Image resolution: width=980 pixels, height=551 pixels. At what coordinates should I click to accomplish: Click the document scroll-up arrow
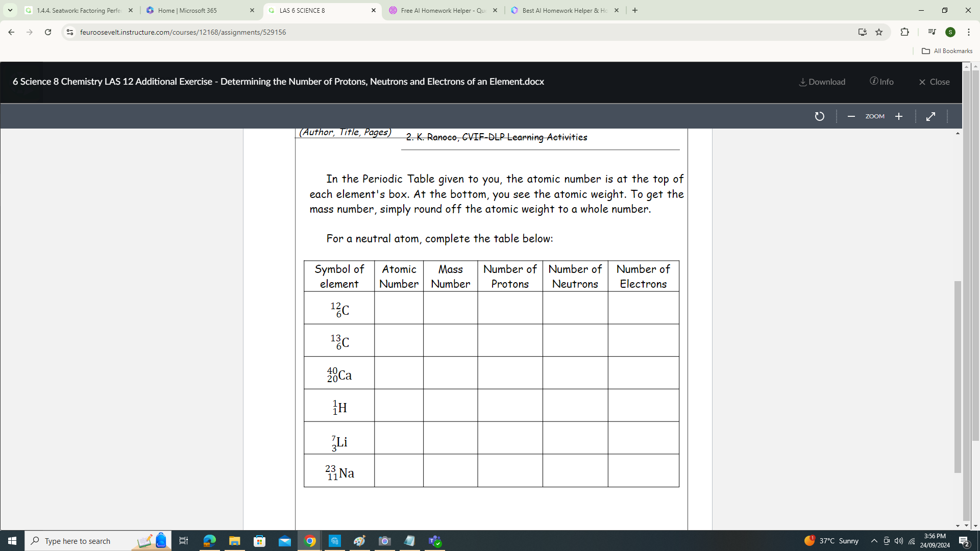958,133
